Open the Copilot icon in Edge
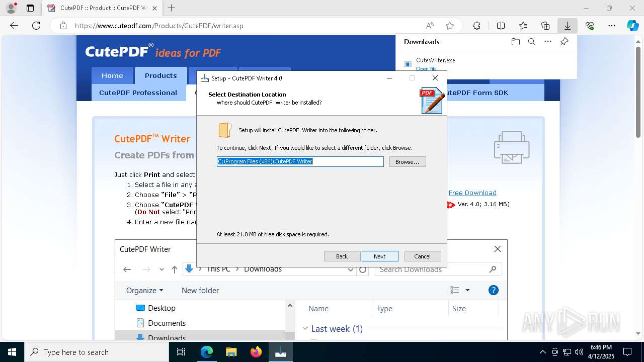The width and height of the screenshot is (644, 362). pyautogui.click(x=633, y=26)
